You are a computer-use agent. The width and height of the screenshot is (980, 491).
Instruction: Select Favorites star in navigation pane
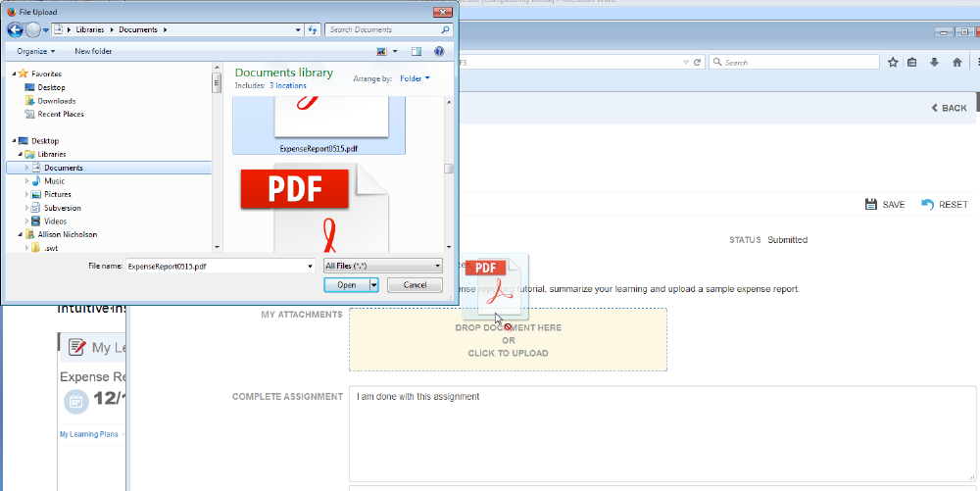(x=24, y=74)
